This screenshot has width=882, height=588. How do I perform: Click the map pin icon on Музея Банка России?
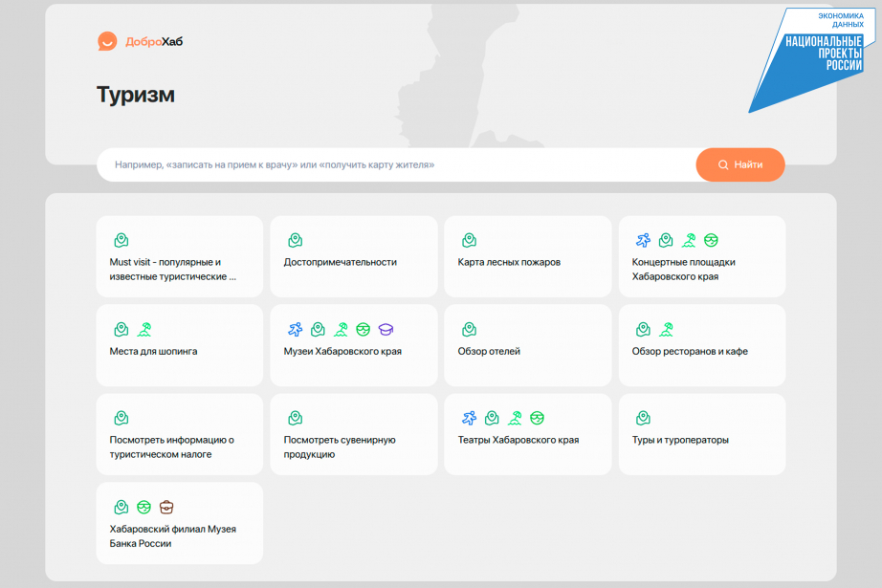pos(121,508)
